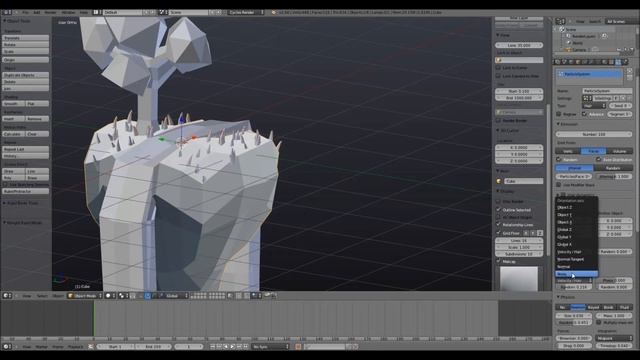
Task: Adjust the Number 150 particle count slider
Action: 594,134
